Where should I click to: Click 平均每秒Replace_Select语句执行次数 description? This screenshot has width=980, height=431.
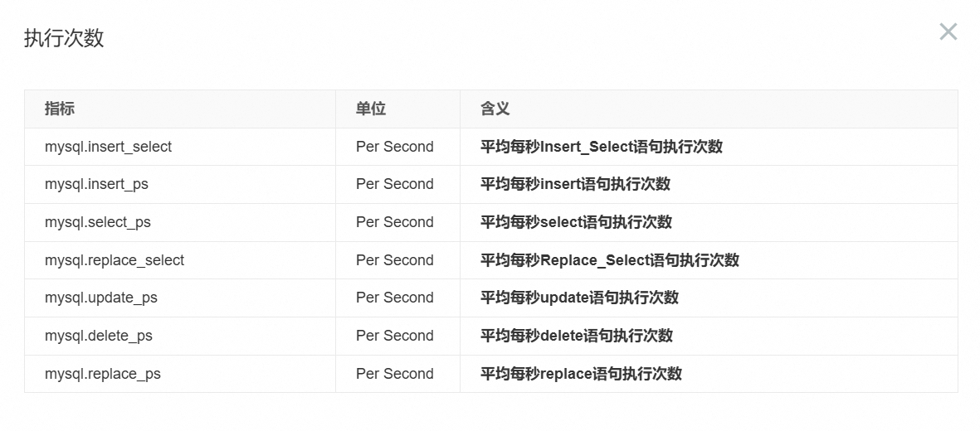tap(609, 260)
